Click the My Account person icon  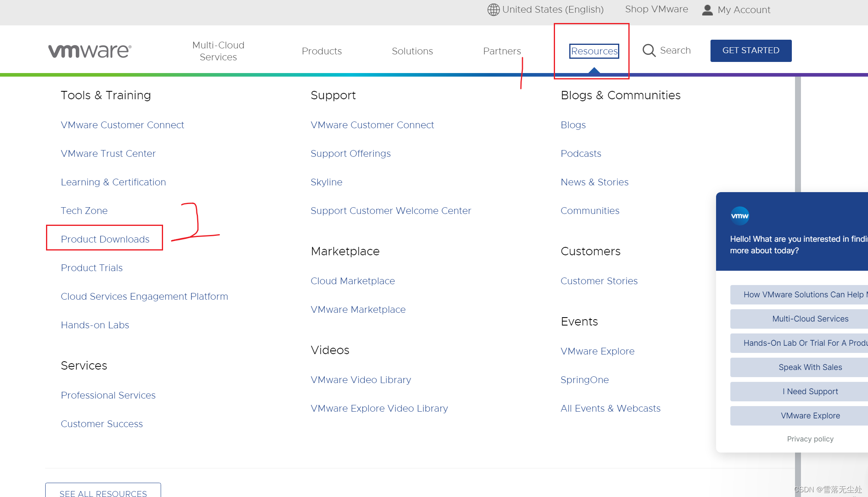[707, 10]
